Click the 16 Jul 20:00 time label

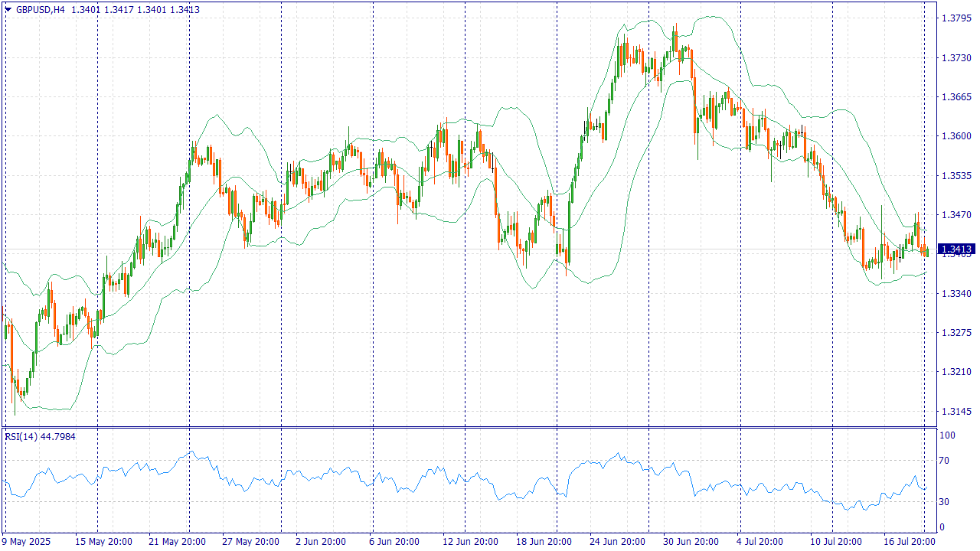pyautogui.click(x=910, y=542)
